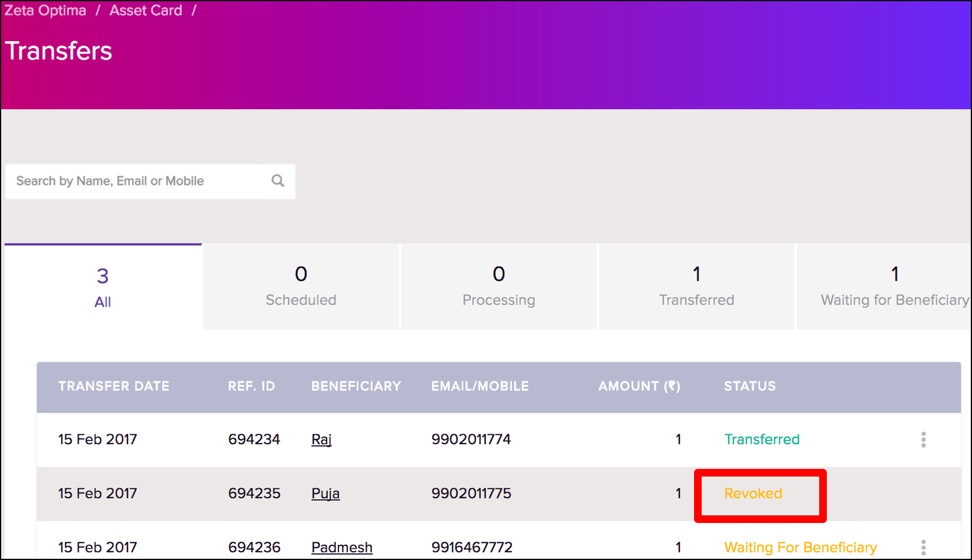The image size is (972, 560).
Task: Open the Waiting for Beneficiary tab
Action: pyautogui.click(x=884, y=287)
